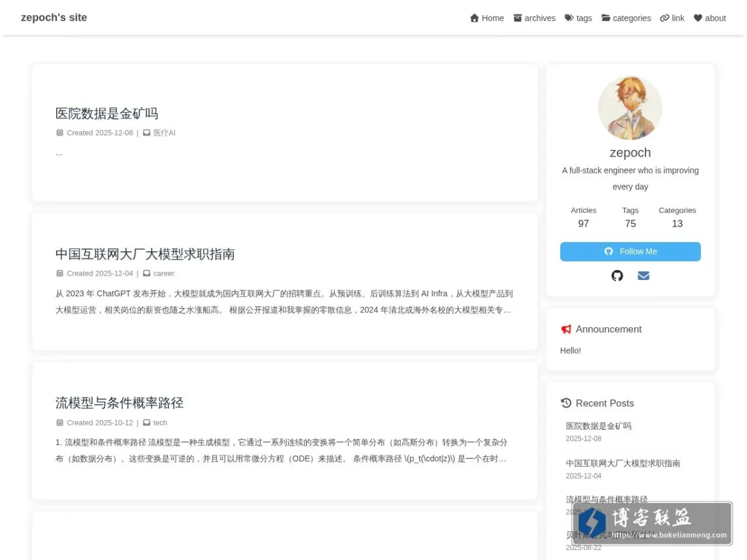
Task: Click the date 2025-12-04 under Recent Posts
Action: tap(583, 476)
